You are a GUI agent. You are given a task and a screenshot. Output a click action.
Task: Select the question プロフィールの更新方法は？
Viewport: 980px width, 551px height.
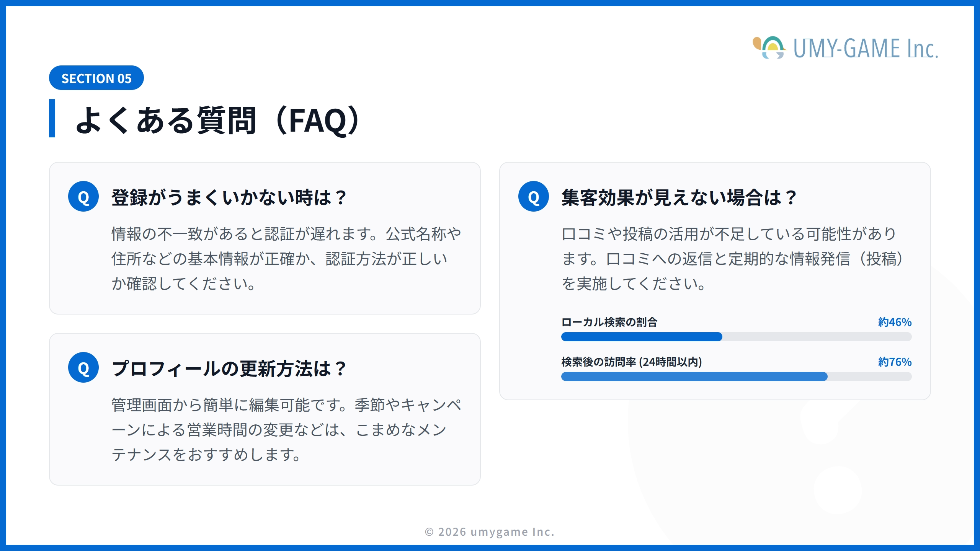[229, 369]
